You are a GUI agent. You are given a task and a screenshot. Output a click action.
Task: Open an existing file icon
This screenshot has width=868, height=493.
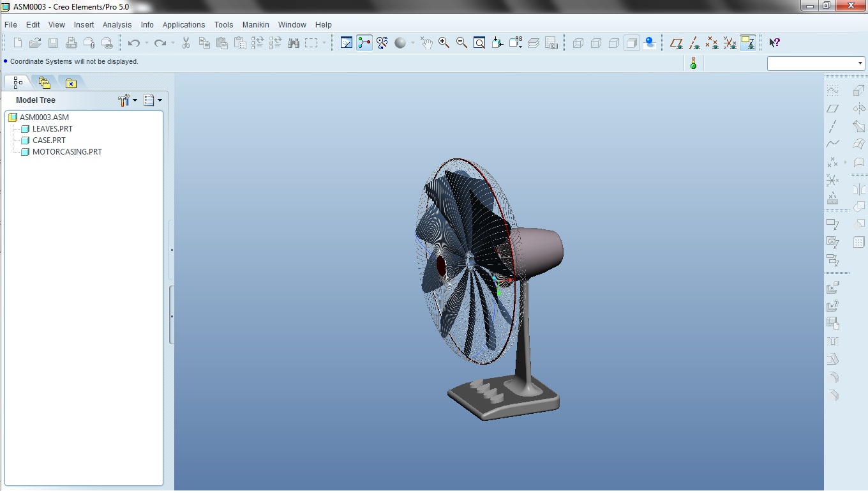(x=35, y=43)
